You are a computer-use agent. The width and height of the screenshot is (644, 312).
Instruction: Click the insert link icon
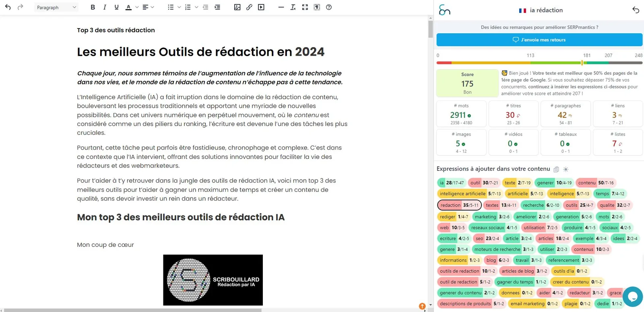[x=249, y=7]
